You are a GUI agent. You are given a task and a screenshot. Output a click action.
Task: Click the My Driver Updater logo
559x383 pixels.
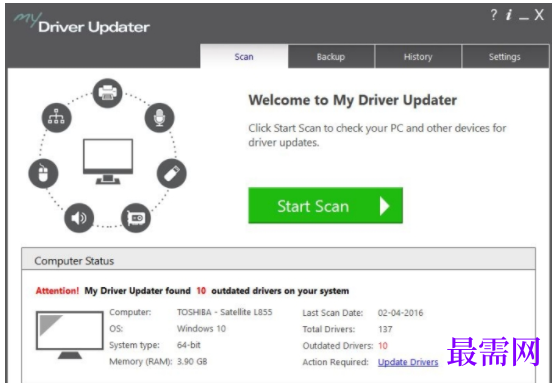tap(82, 24)
